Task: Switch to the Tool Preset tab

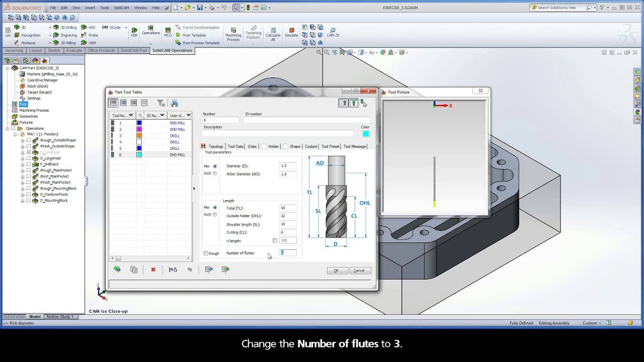Action: coord(330,146)
